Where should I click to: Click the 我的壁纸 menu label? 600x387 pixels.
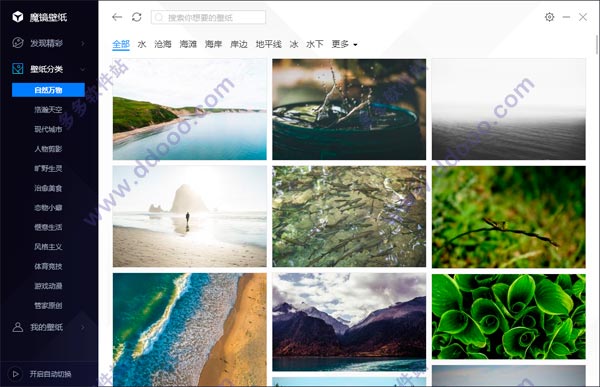tap(47, 328)
